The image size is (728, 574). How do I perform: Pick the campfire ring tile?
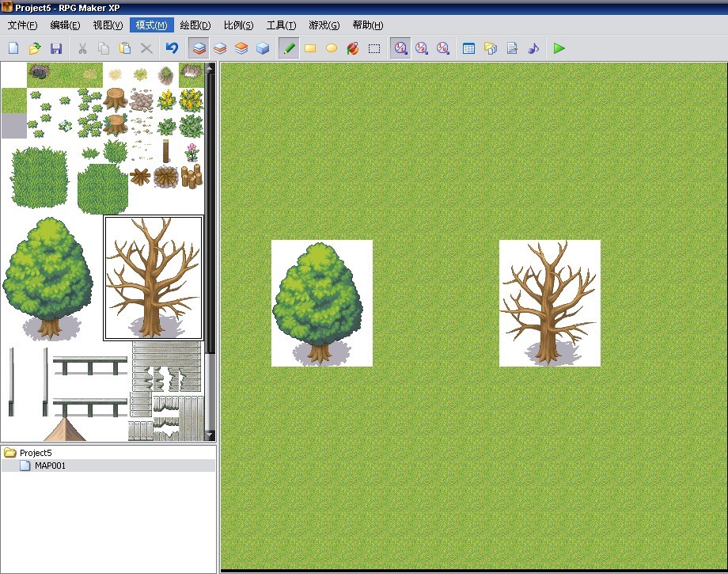click(x=165, y=176)
